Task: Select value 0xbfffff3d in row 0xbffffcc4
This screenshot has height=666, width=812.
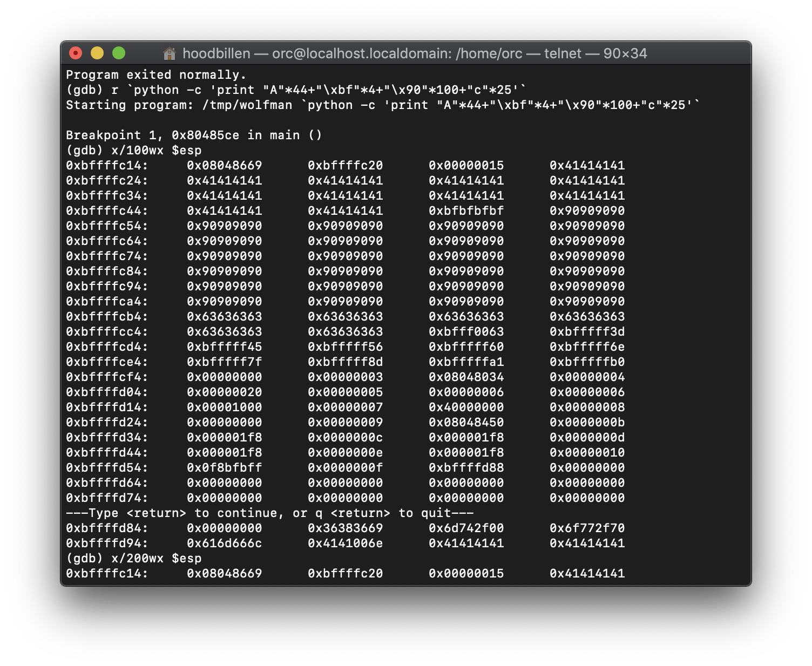Action: click(587, 331)
